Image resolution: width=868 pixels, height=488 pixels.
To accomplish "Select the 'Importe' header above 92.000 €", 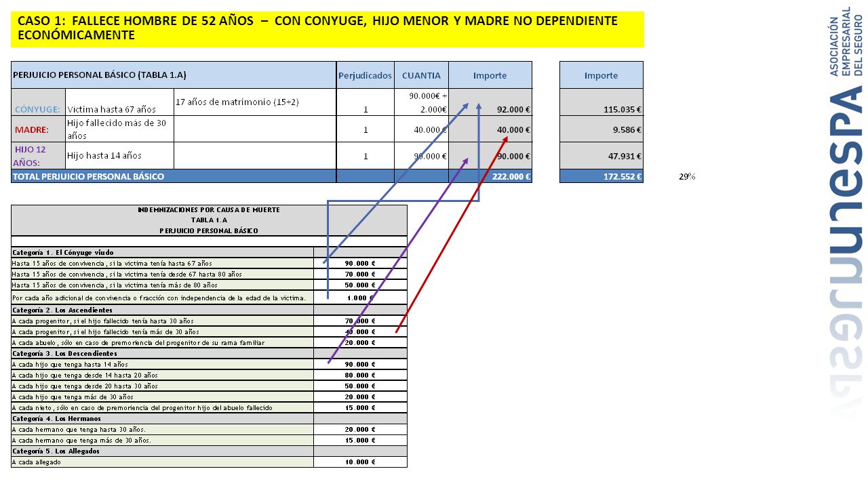I will 490,75.
